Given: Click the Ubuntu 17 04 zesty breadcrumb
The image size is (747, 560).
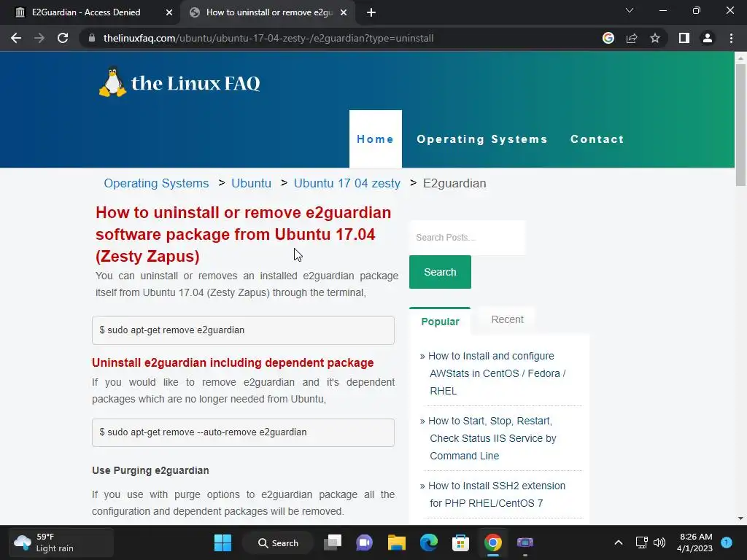Looking at the screenshot, I should [347, 183].
